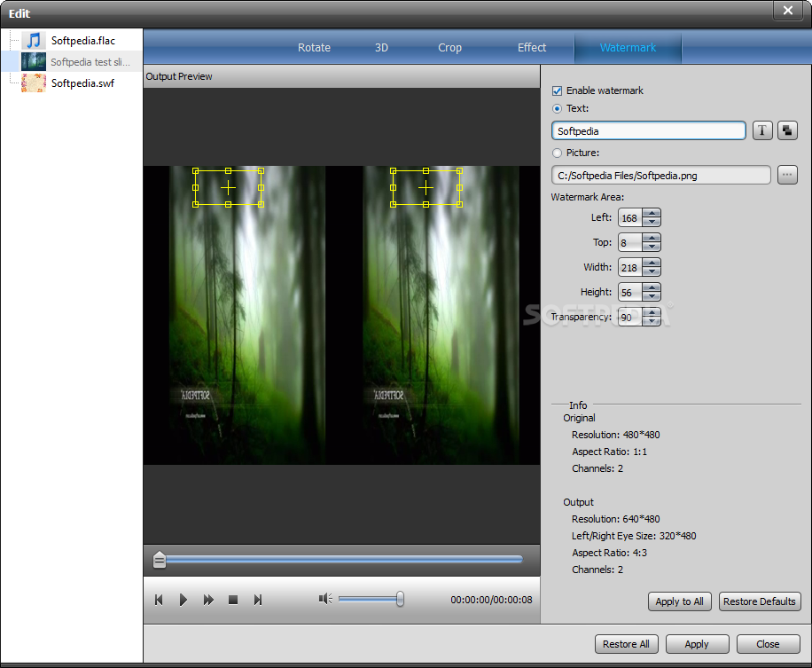Decrease the Transparency value
812x668 pixels.
(x=652, y=322)
